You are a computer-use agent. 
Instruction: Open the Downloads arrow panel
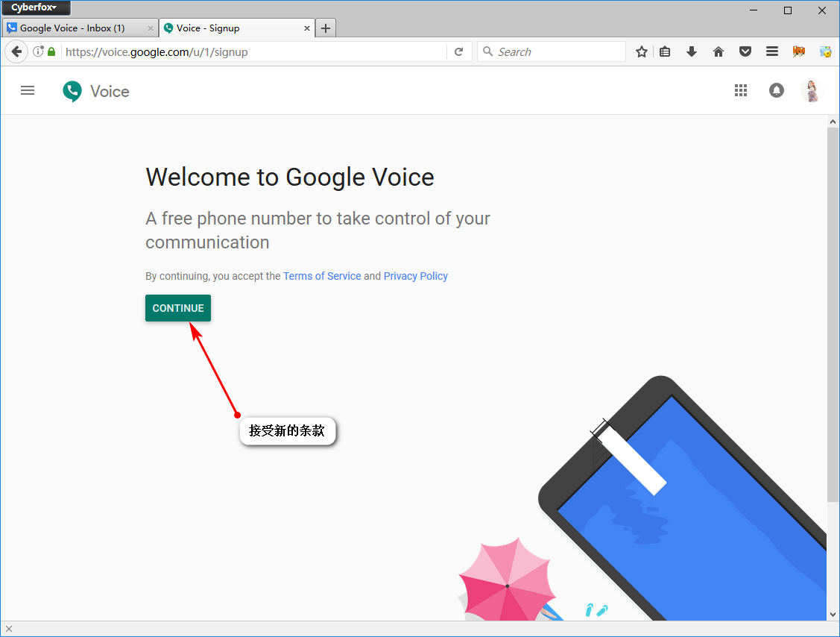coord(692,52)
